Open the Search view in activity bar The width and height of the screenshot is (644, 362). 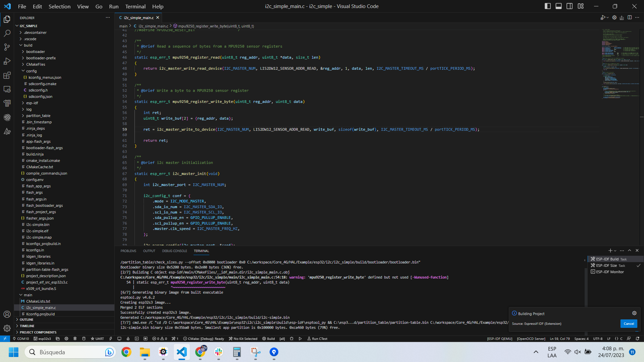(x=7, y=33)
